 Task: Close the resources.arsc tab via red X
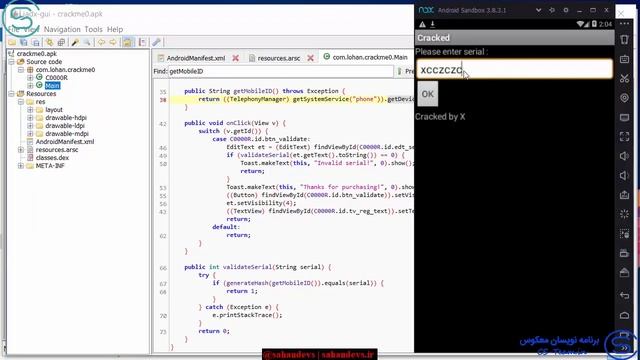[311, 58]
